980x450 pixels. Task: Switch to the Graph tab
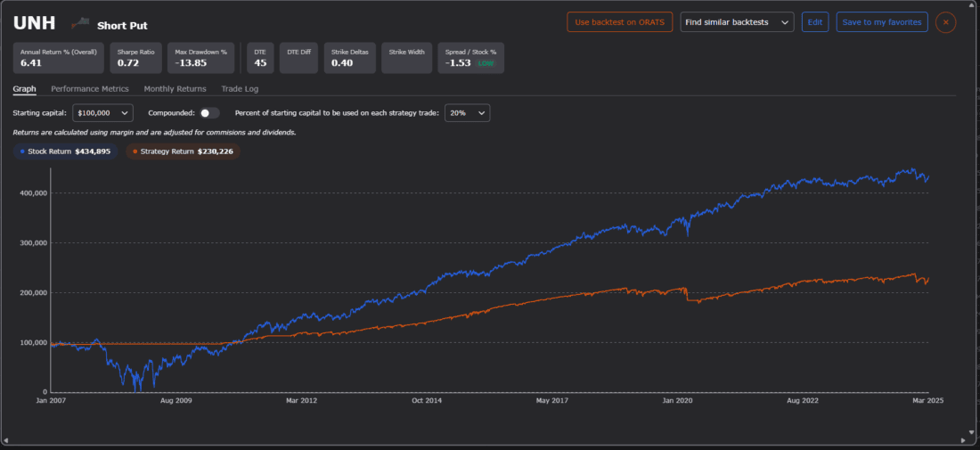tap(24, 89)
